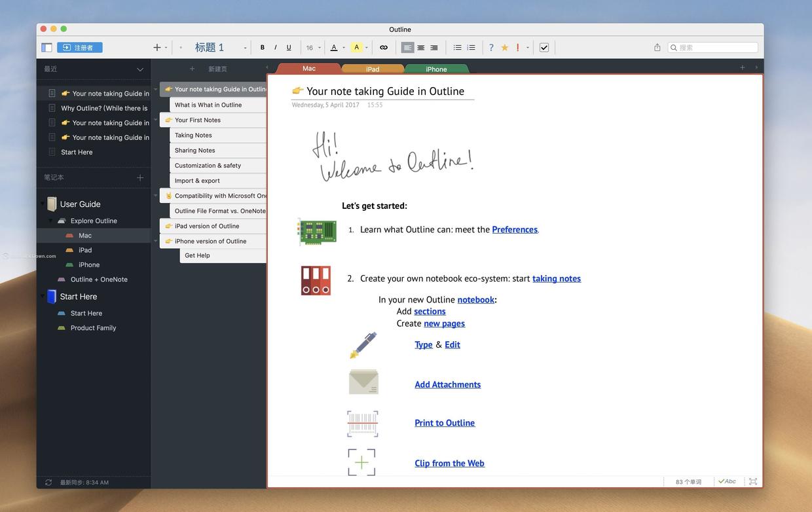Image resolution: width=812 pixels, height=512 pixels.
Task: Collapse the User Guide notebook
Action: click(x=43, y=204)
